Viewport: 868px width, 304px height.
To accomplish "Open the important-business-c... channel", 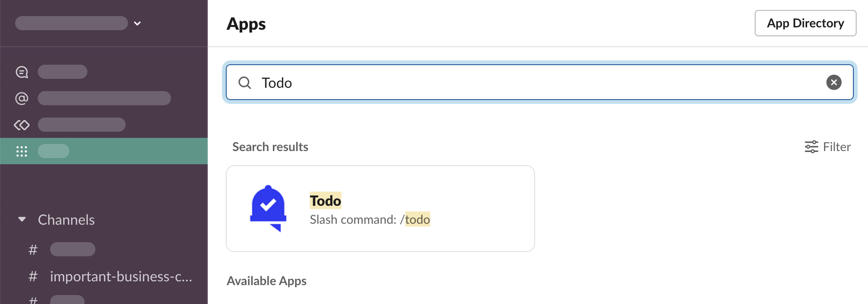I will coord(121,276).
